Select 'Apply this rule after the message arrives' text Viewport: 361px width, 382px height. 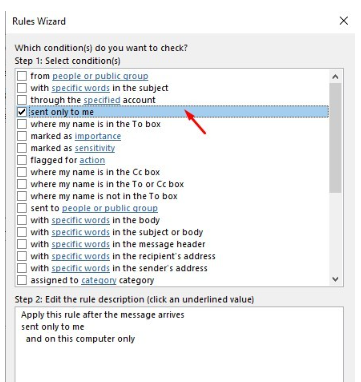coord(103,315)
